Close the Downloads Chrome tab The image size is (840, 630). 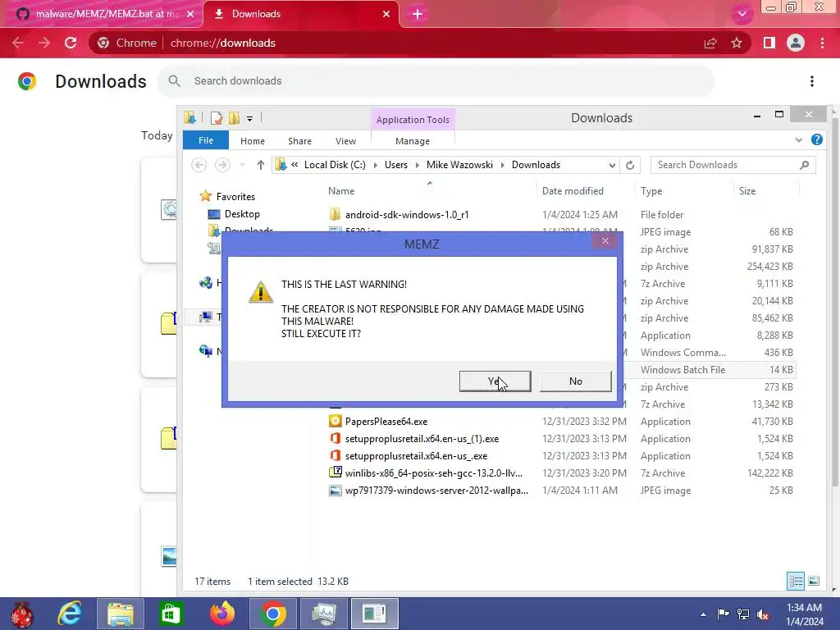pyautogui.click(x=386, y=14)
